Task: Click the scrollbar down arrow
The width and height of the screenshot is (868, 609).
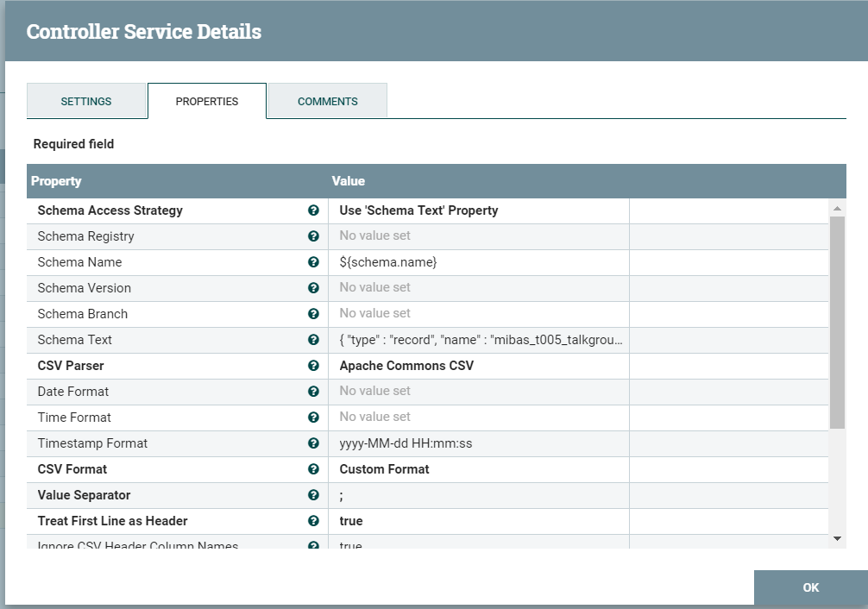Action: pos(837,538)
